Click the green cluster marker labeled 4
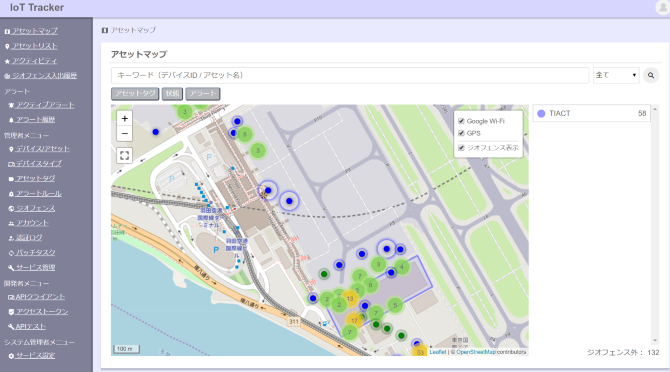Viewport: 670px width, 372px height. [x=401, y=267]
